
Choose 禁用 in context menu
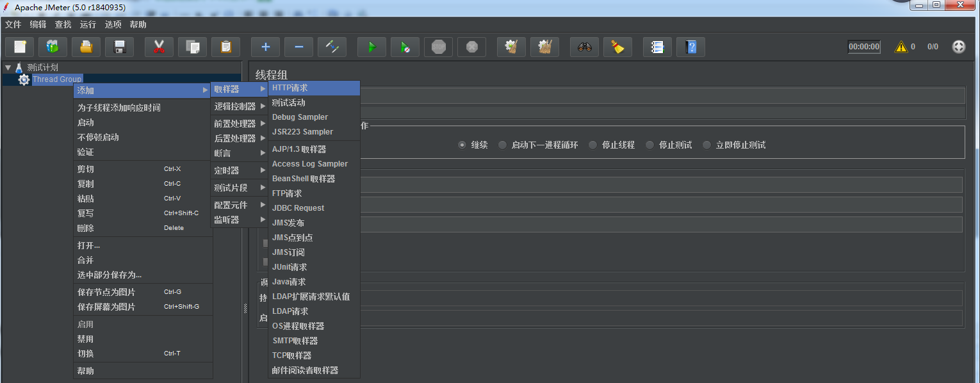click(143, 339)
